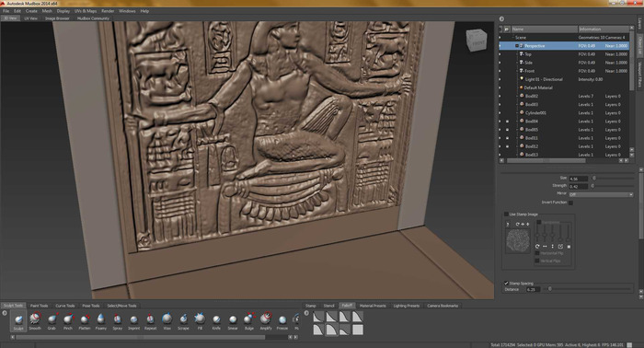Select the Freeze tool
This screenshot has height=348, width=644.
pyautogui.click(x=282, y=321)
